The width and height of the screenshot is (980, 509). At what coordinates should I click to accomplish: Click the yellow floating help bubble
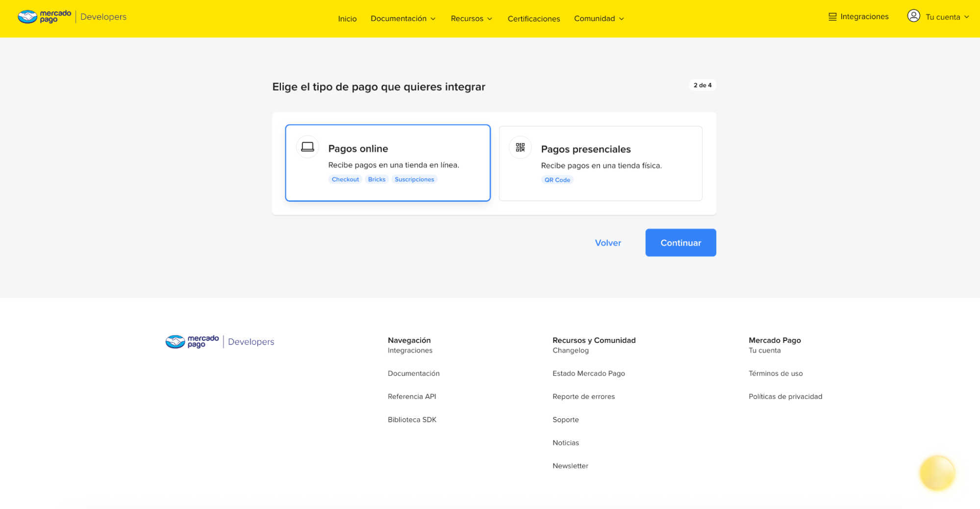pyautogui.click(x=937, y=473)
